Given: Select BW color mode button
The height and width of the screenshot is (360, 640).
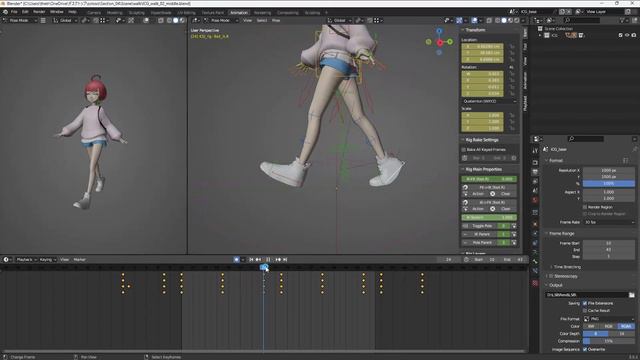Looking at the screenshot, I should [591, 326].
